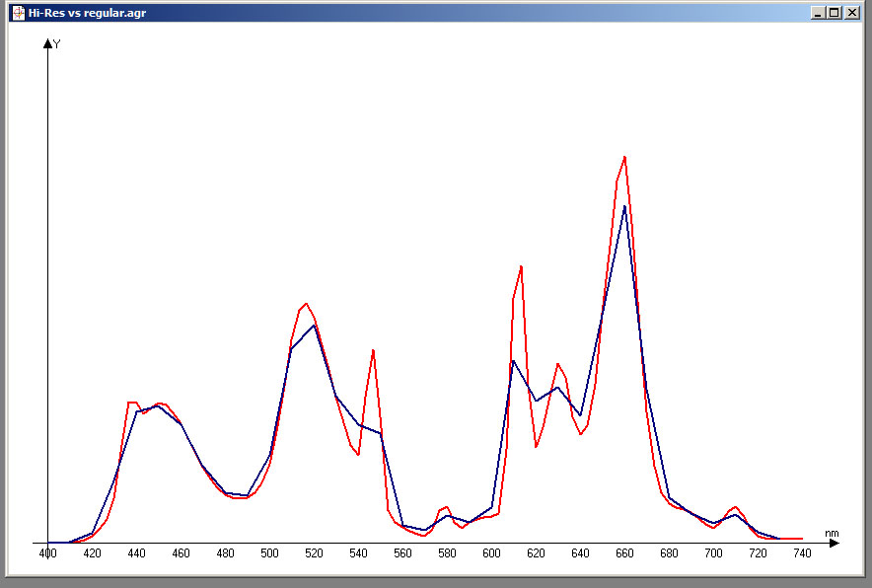Click the 640 axis tick label

tap(580, 552)
